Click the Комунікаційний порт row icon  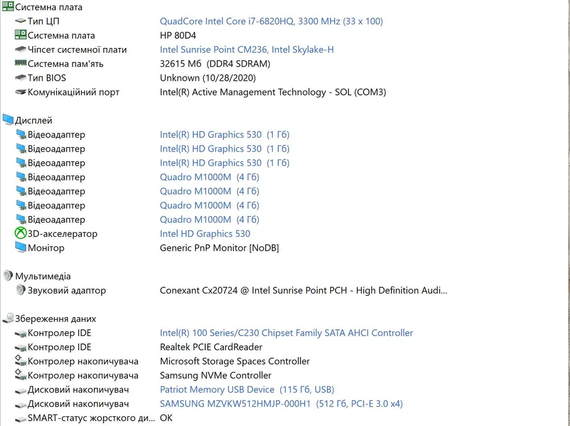point(20,92)
